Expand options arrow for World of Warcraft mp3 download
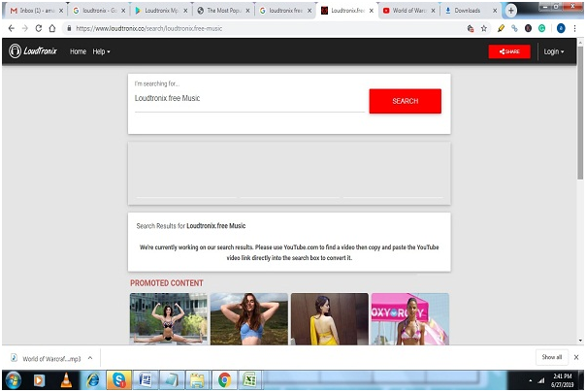 pos(90,358)
